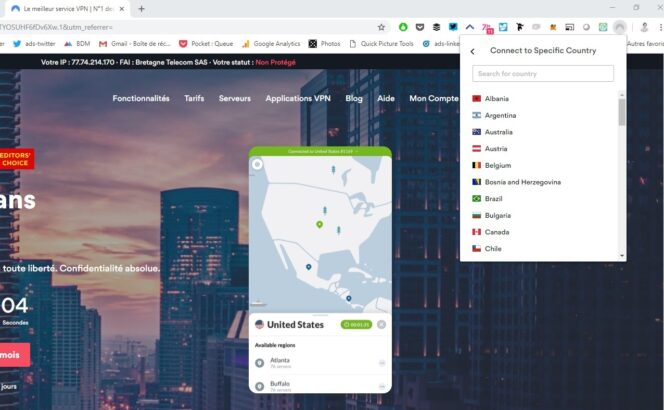Click the light-blue Twitter bird extension icon
The height and width of the screenshot is (410, 664).
503,27
